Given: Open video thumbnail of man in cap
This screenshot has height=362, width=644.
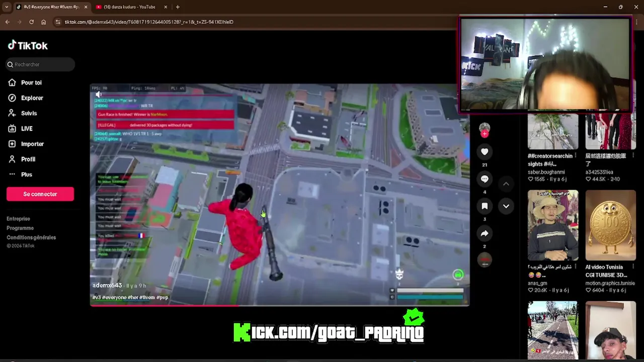Looking at the screenshot, I should click(x=610, y=330).
